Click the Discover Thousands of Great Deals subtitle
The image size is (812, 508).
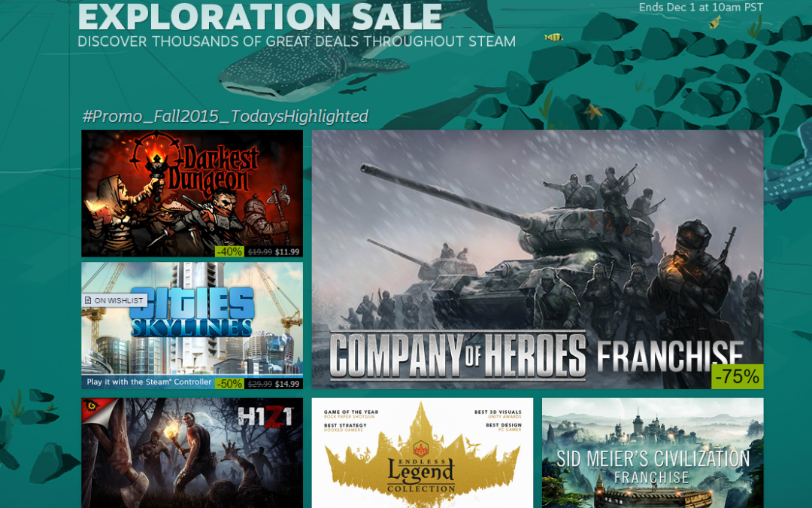[297, 41]
